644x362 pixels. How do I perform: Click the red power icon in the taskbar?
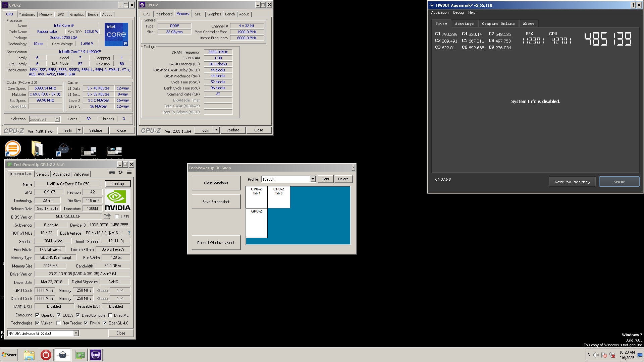click(x=46, y=355)
